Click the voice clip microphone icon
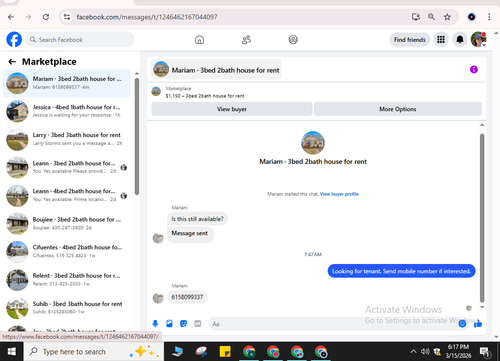This screenshot has height=361, width=500. [x=155, y=323]
